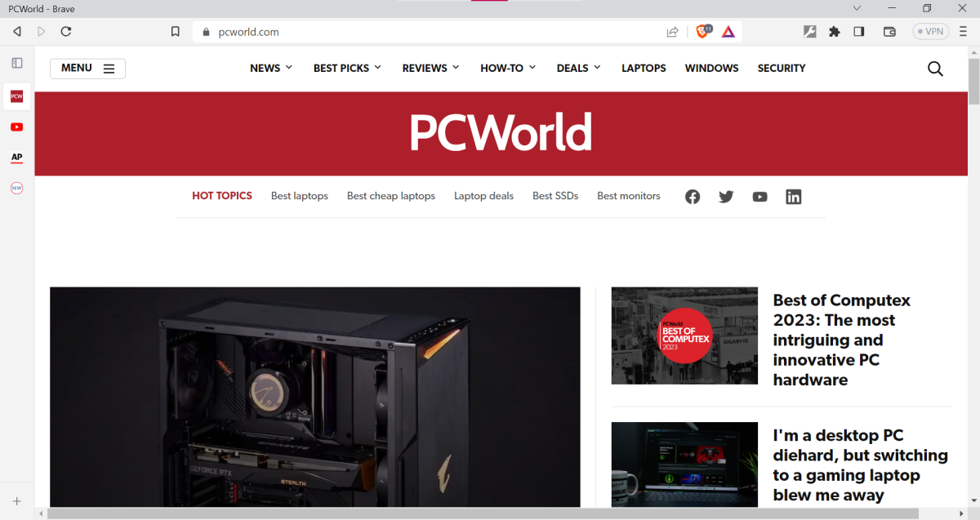This screenshot has width=980, height=520.
Task: Expand the NEWS dropdown menu
Action: 271,69
